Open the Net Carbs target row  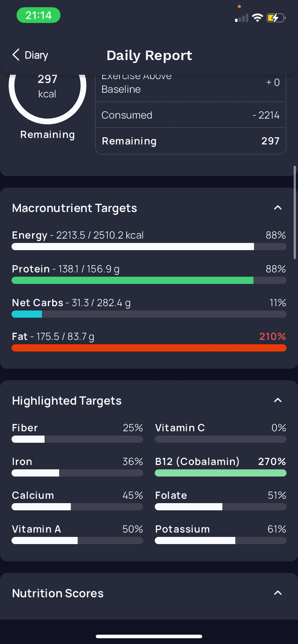149,308
